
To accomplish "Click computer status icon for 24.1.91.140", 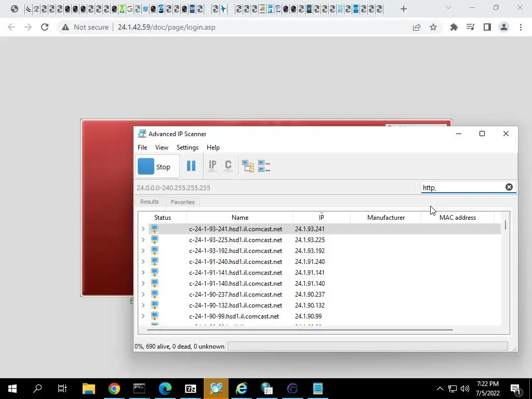I will tap(155, 283).
